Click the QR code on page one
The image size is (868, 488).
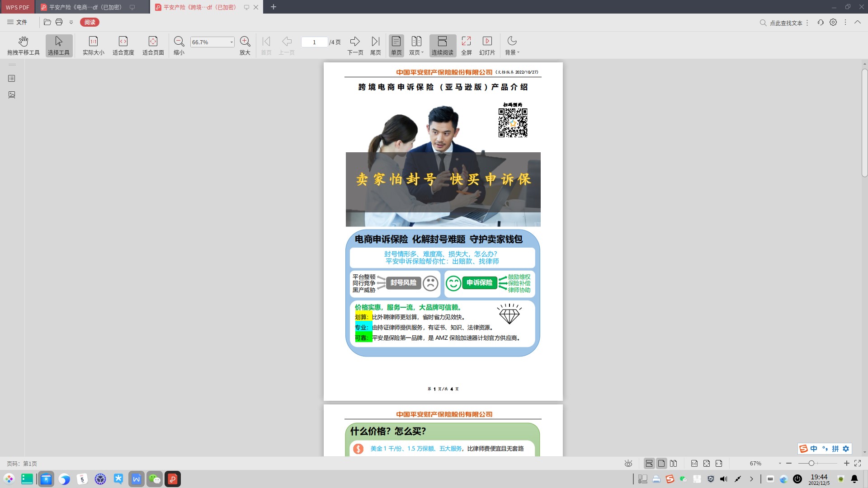tap(513, 122)
